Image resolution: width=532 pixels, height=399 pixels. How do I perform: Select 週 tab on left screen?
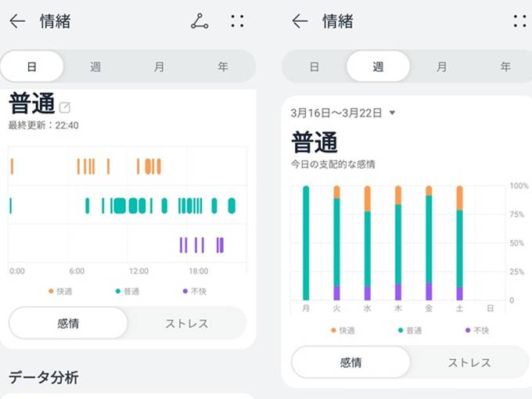95,66
